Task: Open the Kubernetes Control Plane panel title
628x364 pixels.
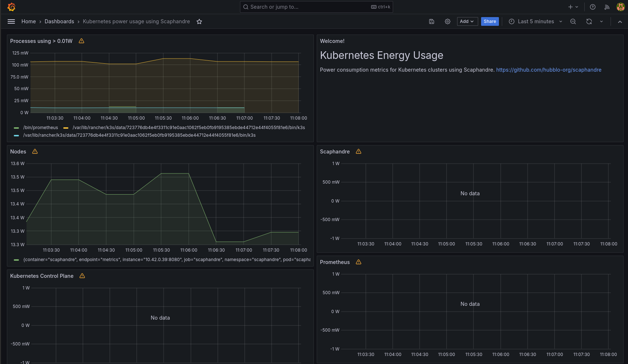Action: (x=42, y=276)
